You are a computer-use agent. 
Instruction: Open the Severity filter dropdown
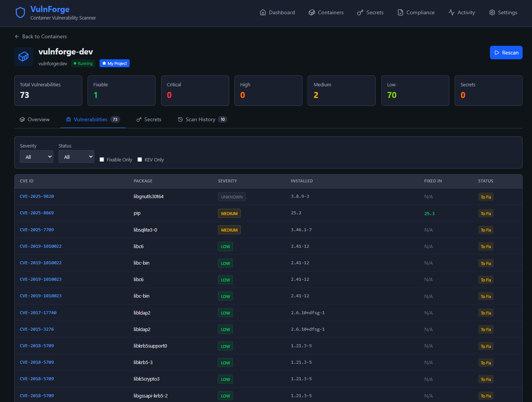pos(36,157)
